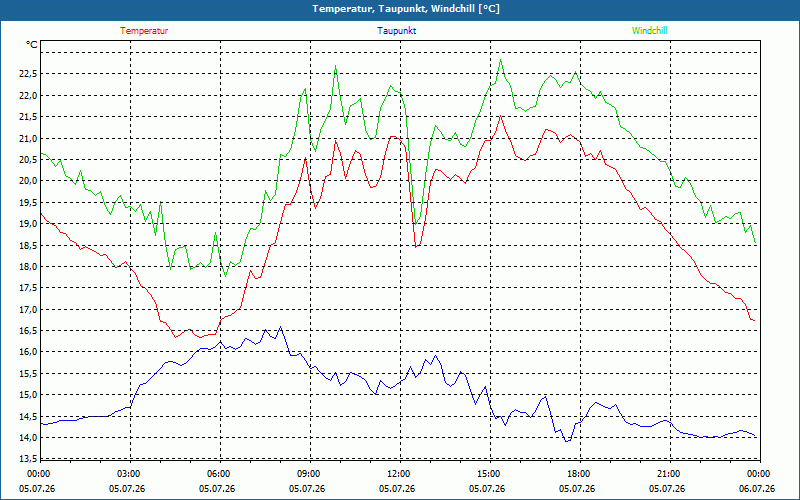
Task: Select the 21:00 time axis label
Action: [670, 474]
